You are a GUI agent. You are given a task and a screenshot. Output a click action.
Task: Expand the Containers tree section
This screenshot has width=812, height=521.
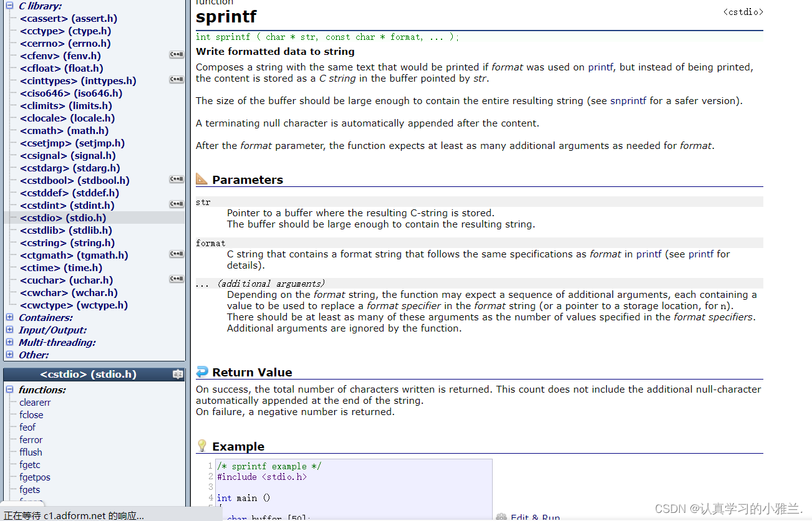click(x=9, y=317)
